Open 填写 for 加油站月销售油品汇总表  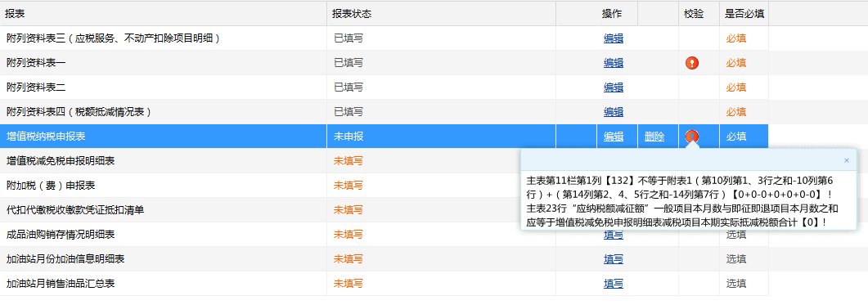click(614, 284)
